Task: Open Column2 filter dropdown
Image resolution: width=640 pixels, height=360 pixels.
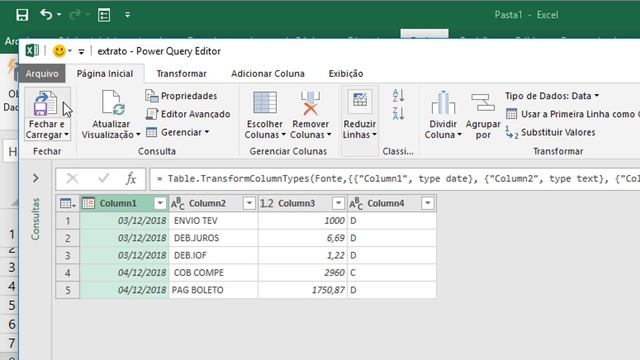Action: click(x=249, y=203)
